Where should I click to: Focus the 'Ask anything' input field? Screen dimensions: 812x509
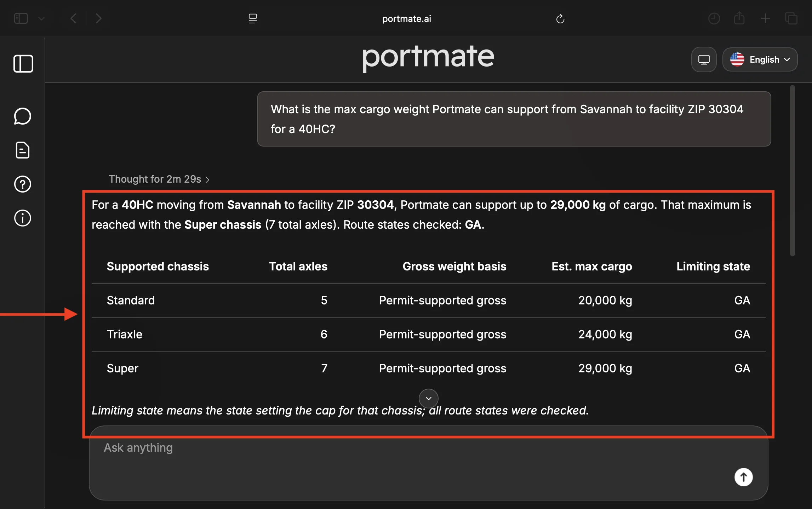coord(428,463)
